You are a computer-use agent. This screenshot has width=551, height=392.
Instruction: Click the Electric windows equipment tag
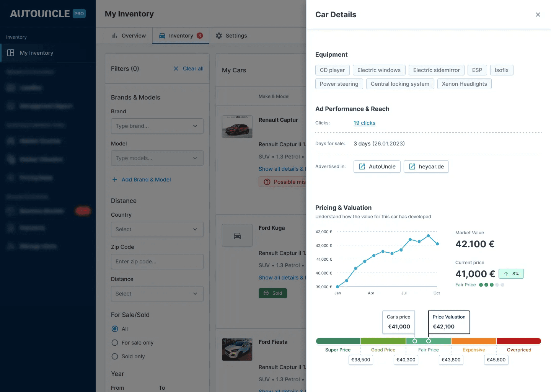pos(379,70)
